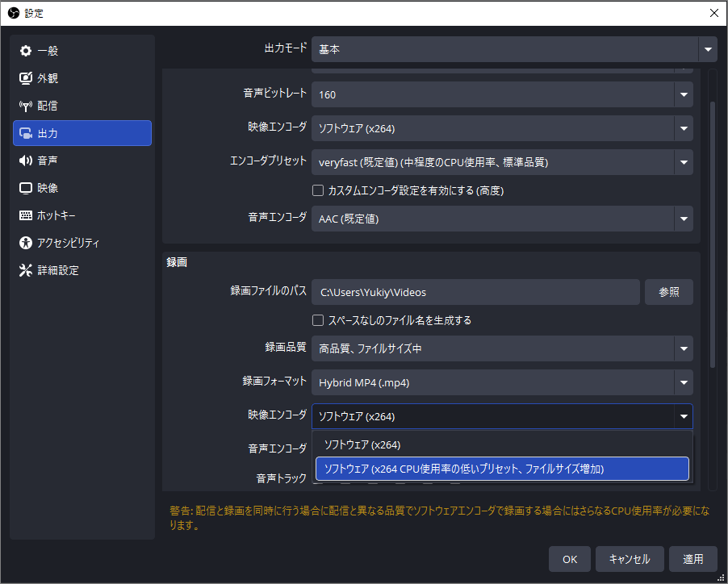This screenshot has height=584, width=728.
Task: Open the 音声エンコーダ dropdown
Action: pos(502,218)
